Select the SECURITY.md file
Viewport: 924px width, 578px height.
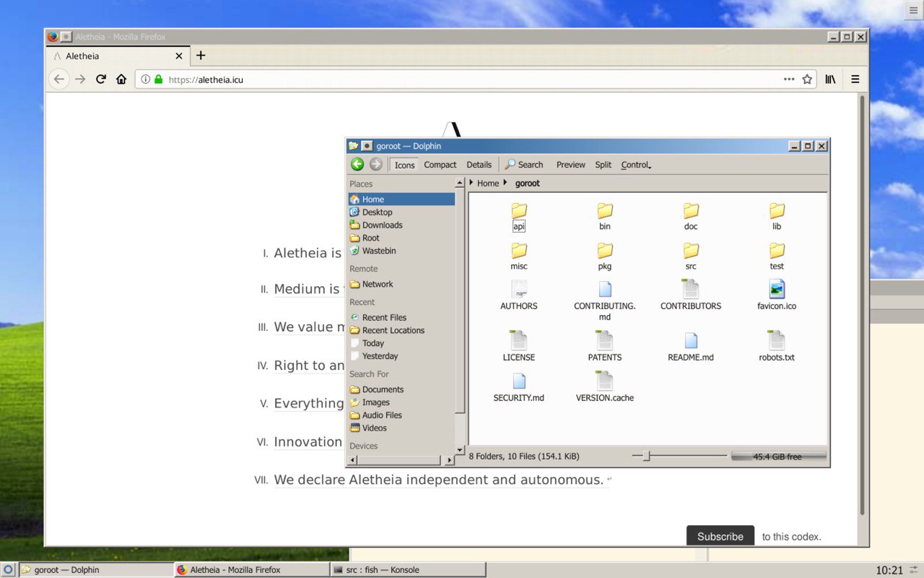(519, 387)
